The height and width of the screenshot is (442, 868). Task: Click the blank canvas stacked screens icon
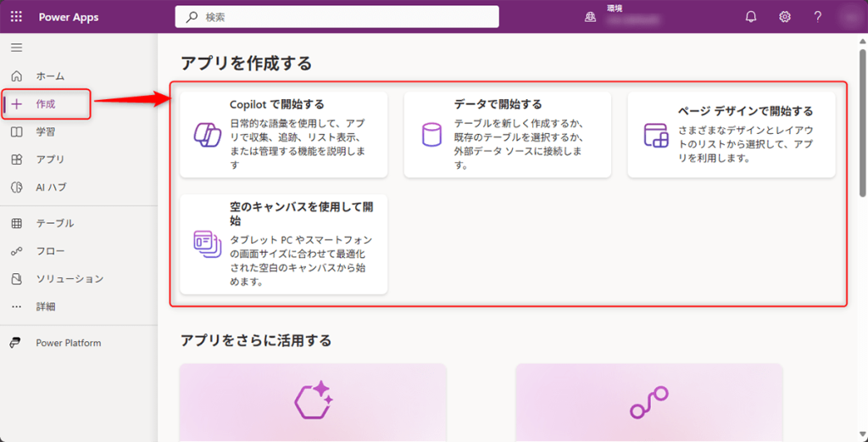tap(207, 243)
